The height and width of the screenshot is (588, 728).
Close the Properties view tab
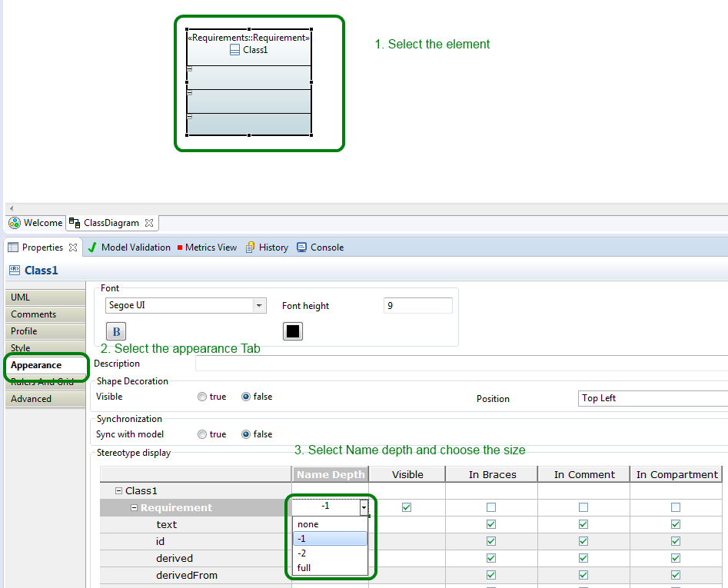(x=73, y=247)
